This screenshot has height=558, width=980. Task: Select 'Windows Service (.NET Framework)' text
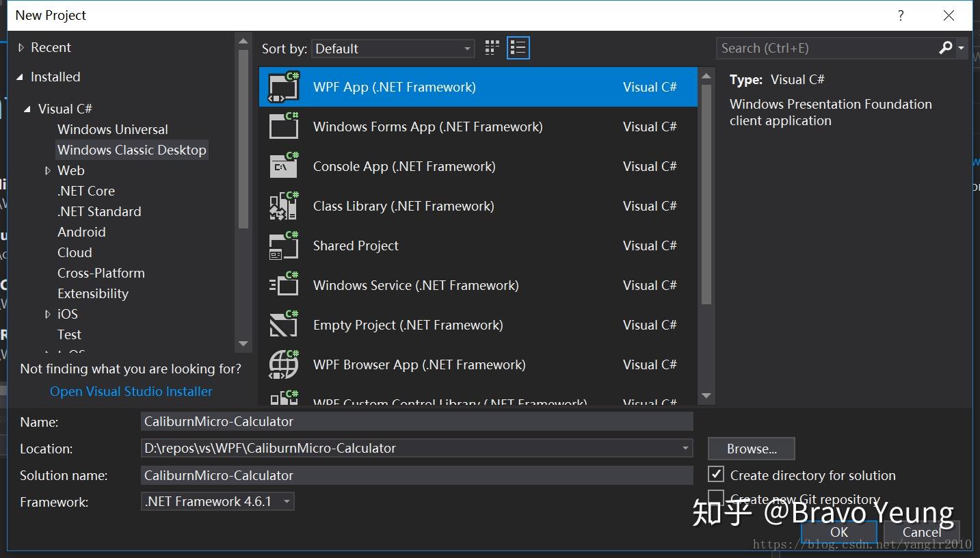416,285
